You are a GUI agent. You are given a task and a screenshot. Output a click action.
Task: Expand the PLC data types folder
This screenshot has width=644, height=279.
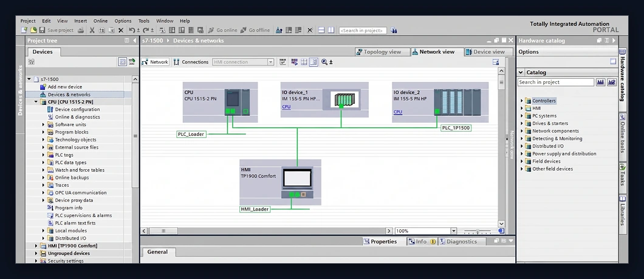pos(44,163)
